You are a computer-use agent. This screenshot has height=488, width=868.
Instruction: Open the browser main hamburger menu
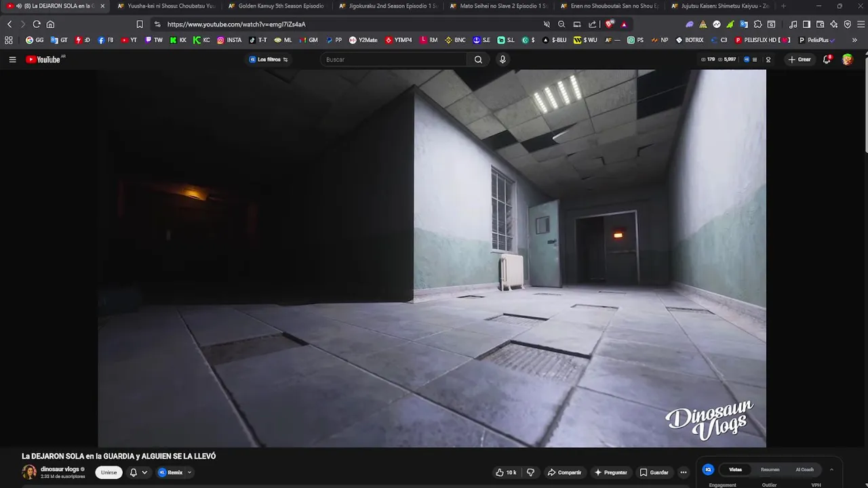coord(860,24)
